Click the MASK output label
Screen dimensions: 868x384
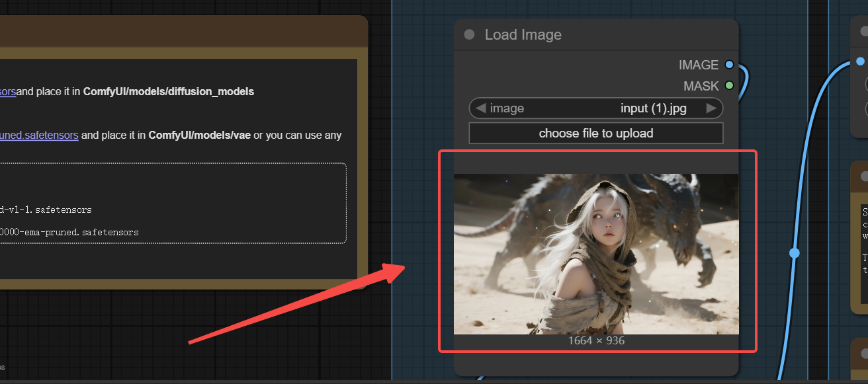pos(701,86)
